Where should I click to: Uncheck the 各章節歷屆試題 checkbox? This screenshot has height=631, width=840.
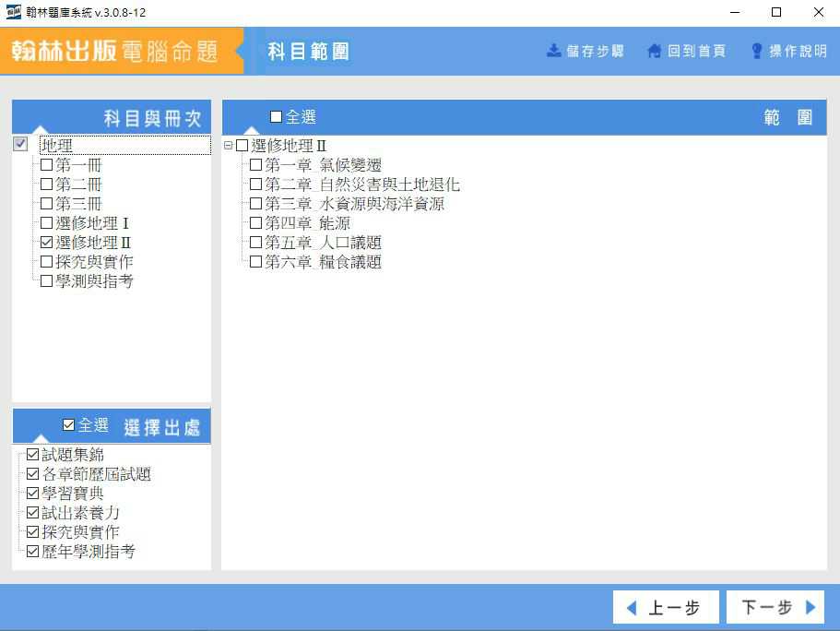click(32, 473)
